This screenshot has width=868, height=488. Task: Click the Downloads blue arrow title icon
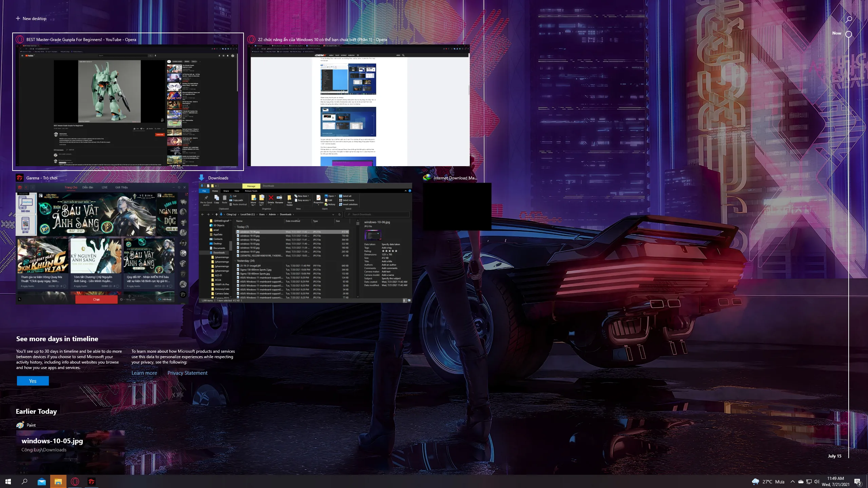pyautogui.click(x=201, y=178)
